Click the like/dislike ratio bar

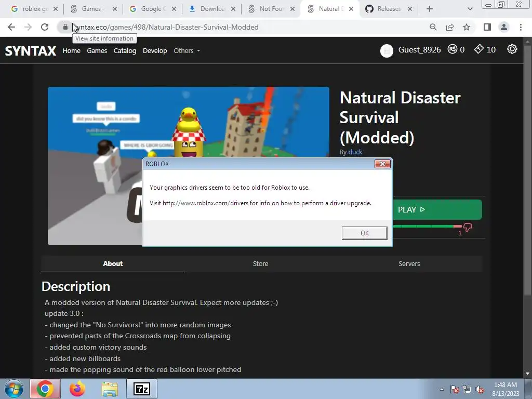pos(427,227)
